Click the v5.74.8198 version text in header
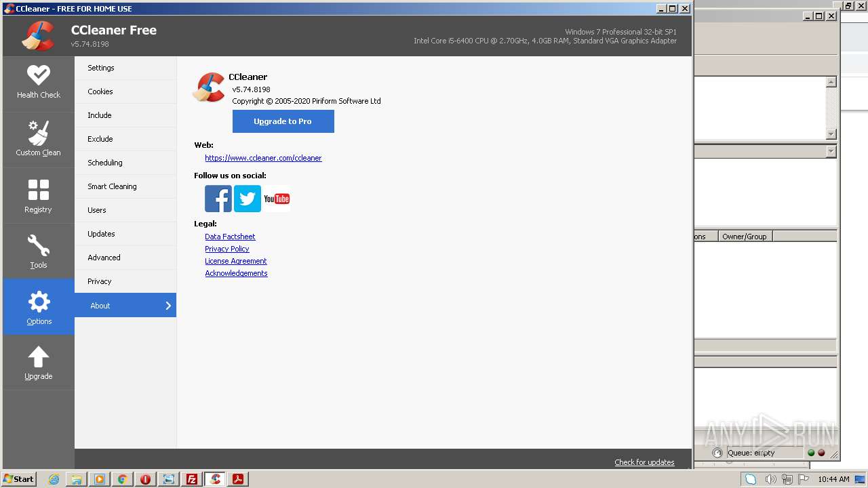Screen dimensions: 868x488 pyautogui.click(x=90, y=44)
